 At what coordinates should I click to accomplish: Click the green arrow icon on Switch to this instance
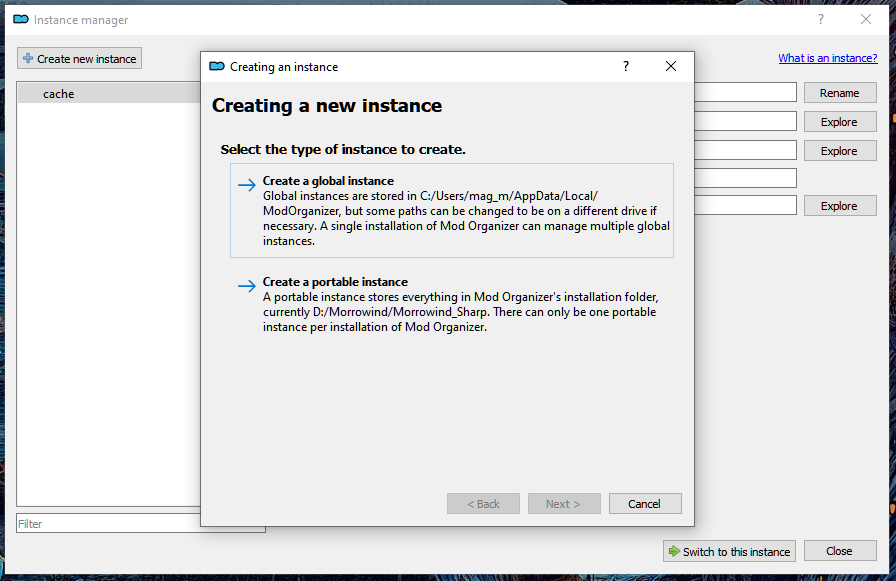pos(675,551)
